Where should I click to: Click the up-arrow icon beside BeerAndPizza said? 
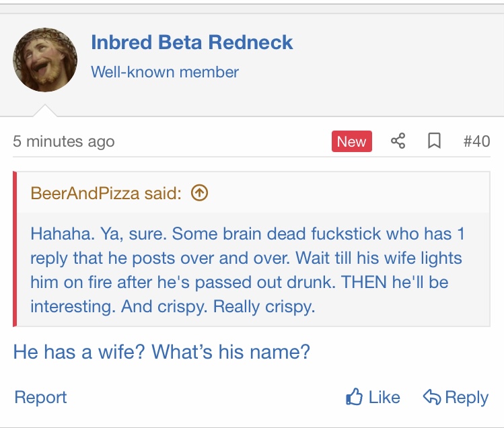(199, 194)
